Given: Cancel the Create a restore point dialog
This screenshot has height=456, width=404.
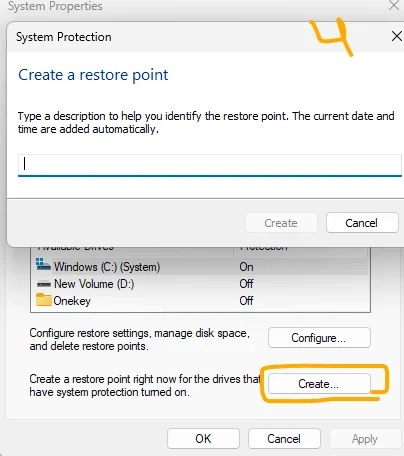Looking at the screenshot, I should point(362,223).
